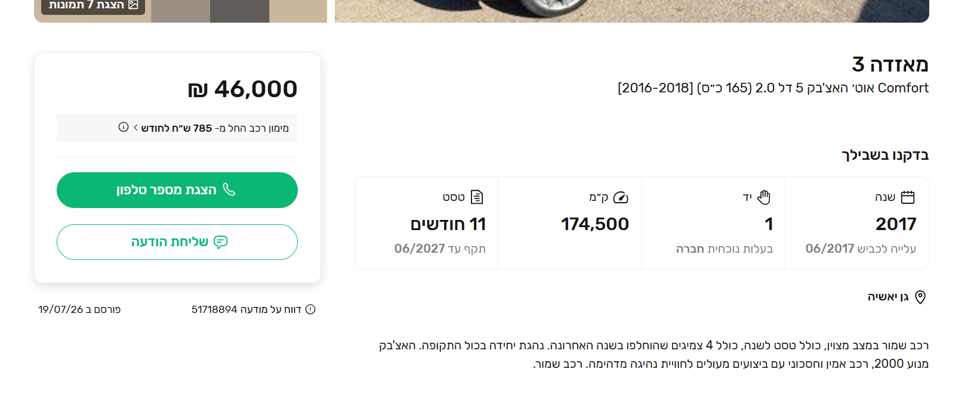Click the location pin icon near גן יאשיה
This screenshot has width=980, height=397.
(x=920, y=297)
